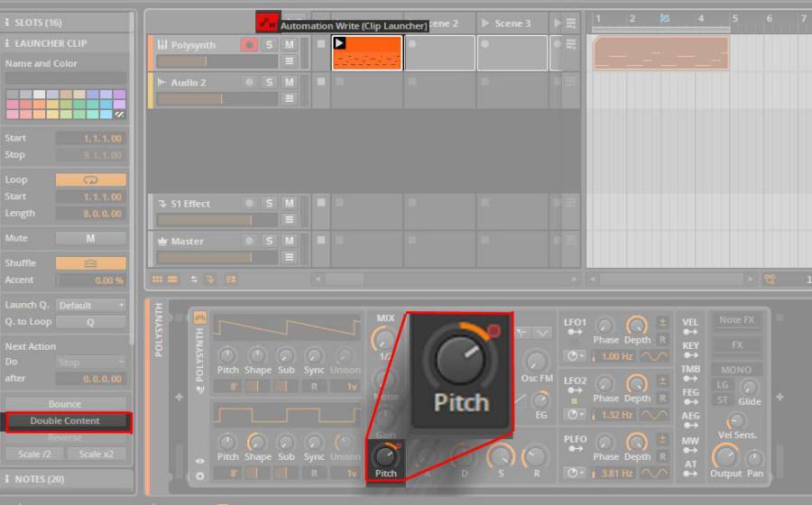Screen dimensions: 812x505
Task: Click the filter envelope Pitch knob
Action: [385, 455]
